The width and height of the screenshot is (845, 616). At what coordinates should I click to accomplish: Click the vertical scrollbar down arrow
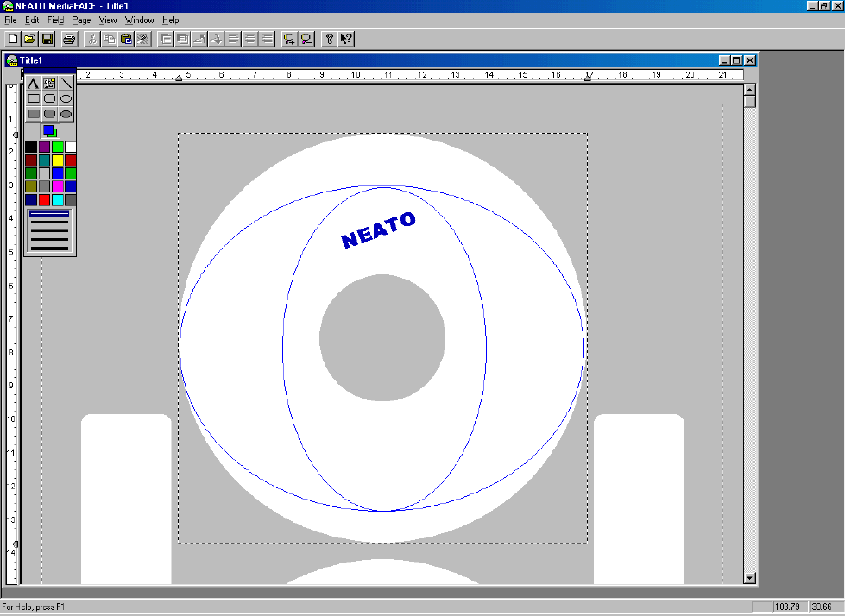749,578
